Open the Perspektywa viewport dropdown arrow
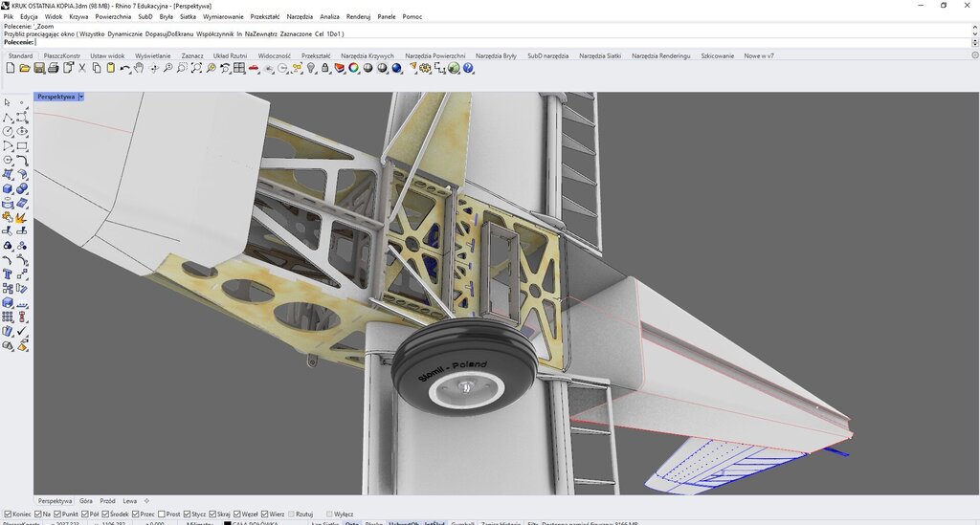The height and width of the screenshot is (525, 980). 81,97
